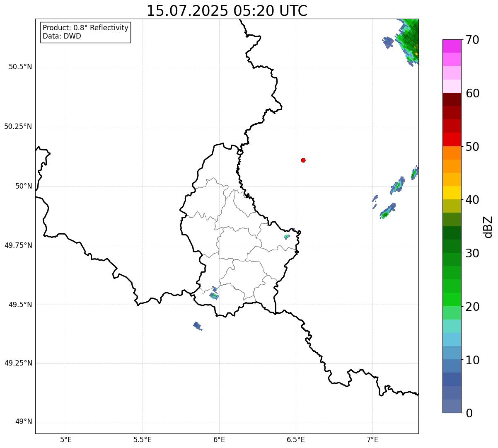
Task: Click the 50°N latitude label
Action: (x=24, y=186)
